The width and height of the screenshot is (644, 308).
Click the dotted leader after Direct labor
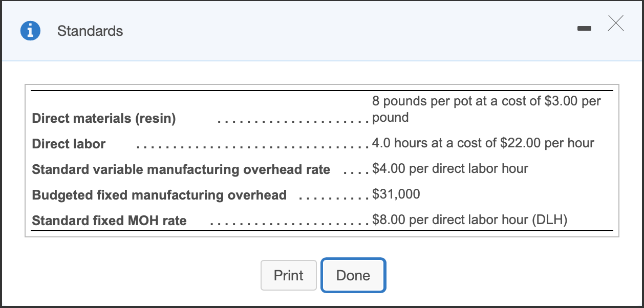252,147
